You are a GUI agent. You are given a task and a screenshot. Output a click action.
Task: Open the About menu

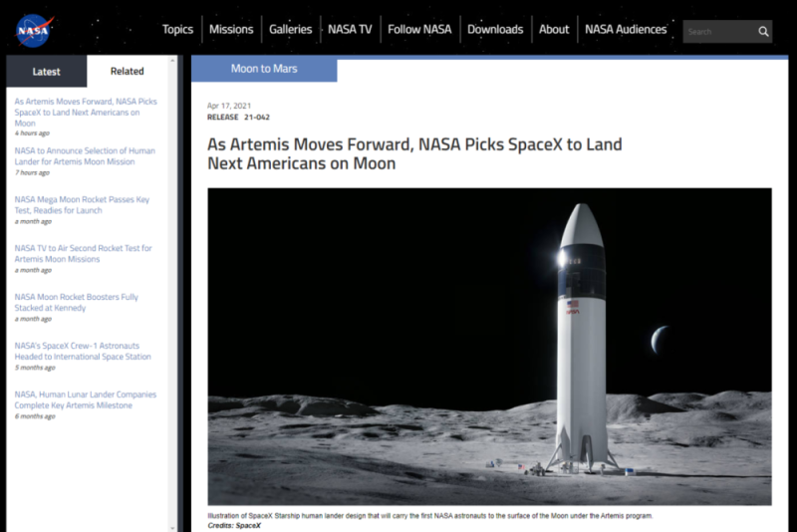coord(554,29)
